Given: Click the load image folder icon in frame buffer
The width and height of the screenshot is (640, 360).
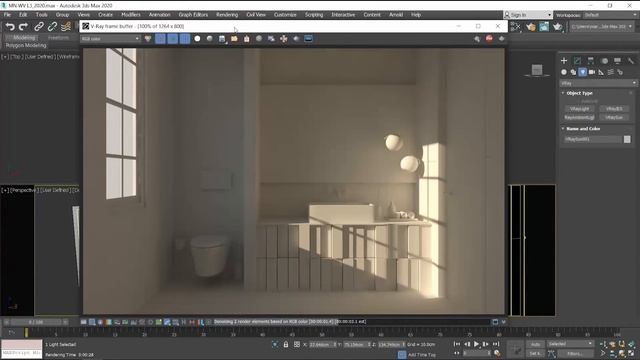Looking at the screenshot, I should pyautogui.click(x=234, y=39).
